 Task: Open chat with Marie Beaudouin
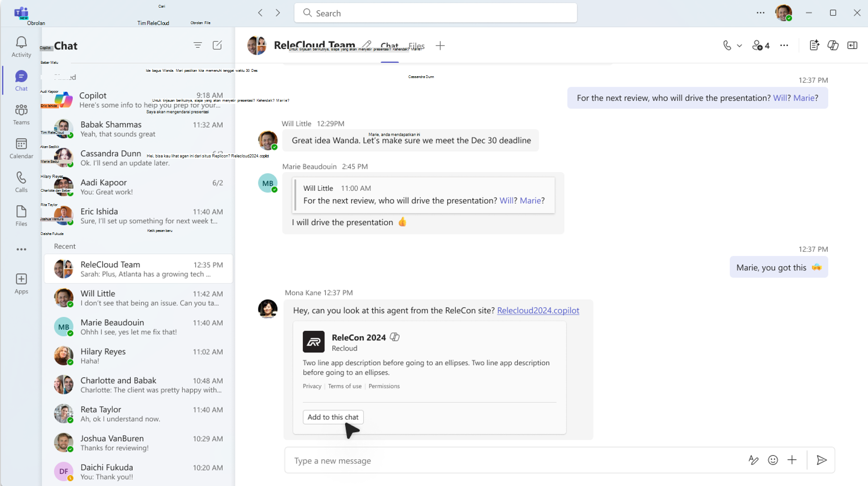138,327
